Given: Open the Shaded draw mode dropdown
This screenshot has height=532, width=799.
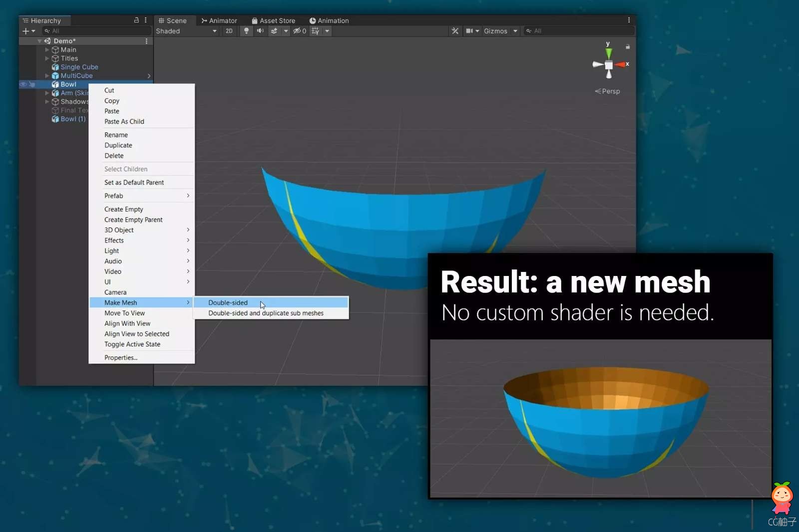Looking at the screenshot, I should [186, 31].
